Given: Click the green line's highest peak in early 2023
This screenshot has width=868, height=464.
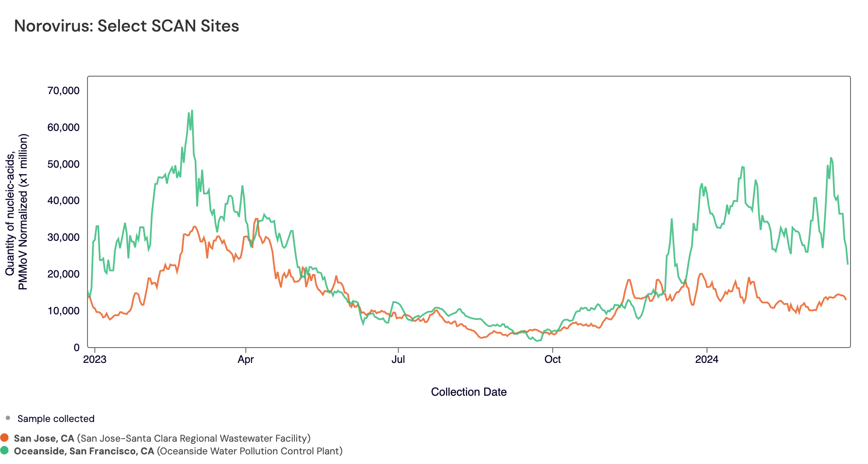Looking at the screenshot, I should (192, 111).
